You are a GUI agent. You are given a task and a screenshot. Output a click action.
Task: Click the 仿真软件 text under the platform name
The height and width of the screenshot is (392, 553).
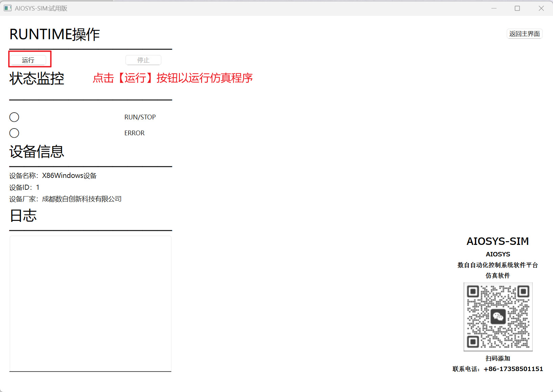[x=498, y=276]
